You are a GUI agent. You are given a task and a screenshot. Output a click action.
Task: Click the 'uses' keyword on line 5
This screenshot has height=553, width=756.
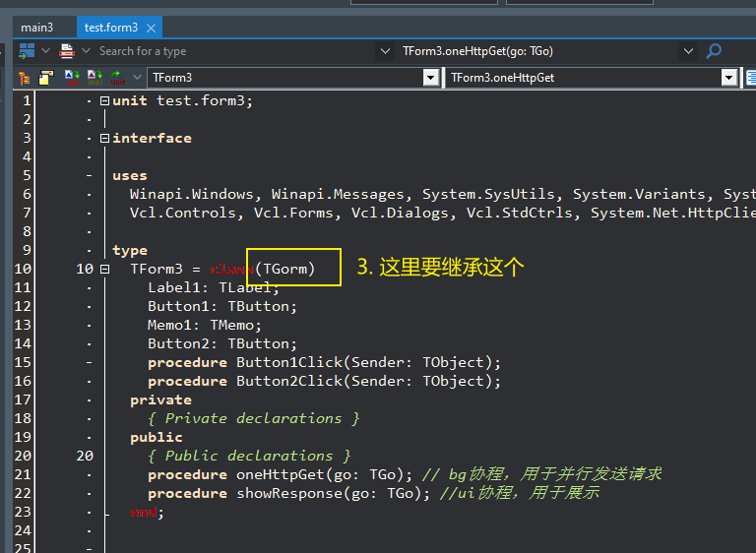tap(130, 176)
